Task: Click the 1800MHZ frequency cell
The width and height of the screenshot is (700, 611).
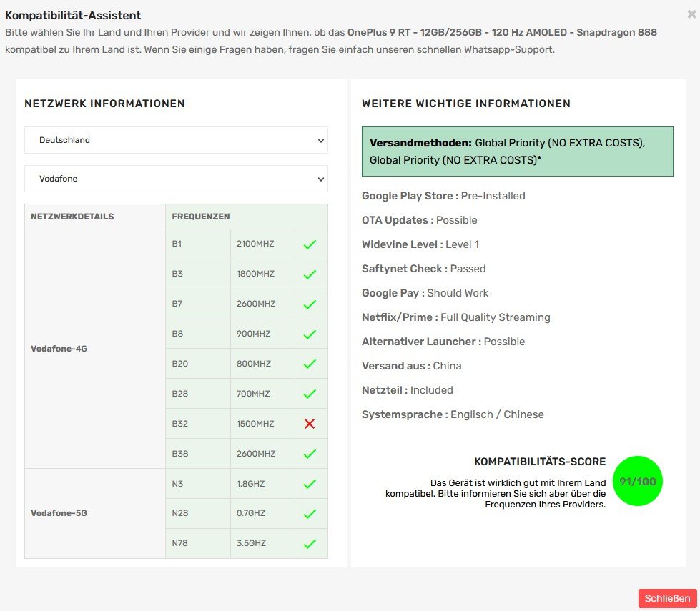Action: (262, 274)
